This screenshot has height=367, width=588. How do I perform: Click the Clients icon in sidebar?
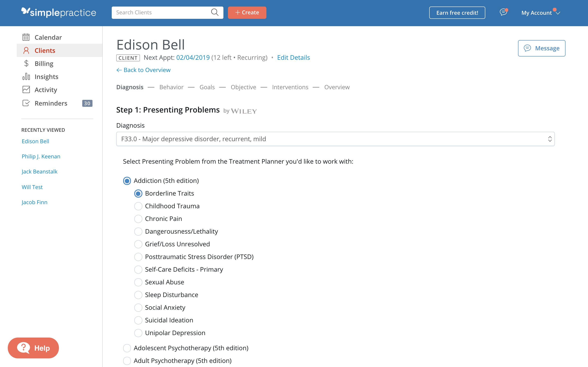click(27, 51)
